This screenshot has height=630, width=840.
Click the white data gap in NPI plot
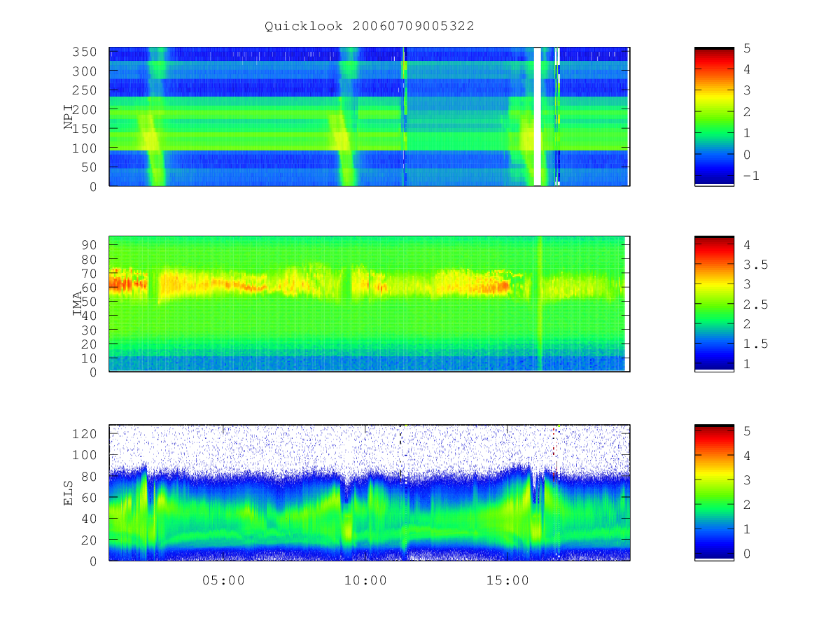(538, 117)
